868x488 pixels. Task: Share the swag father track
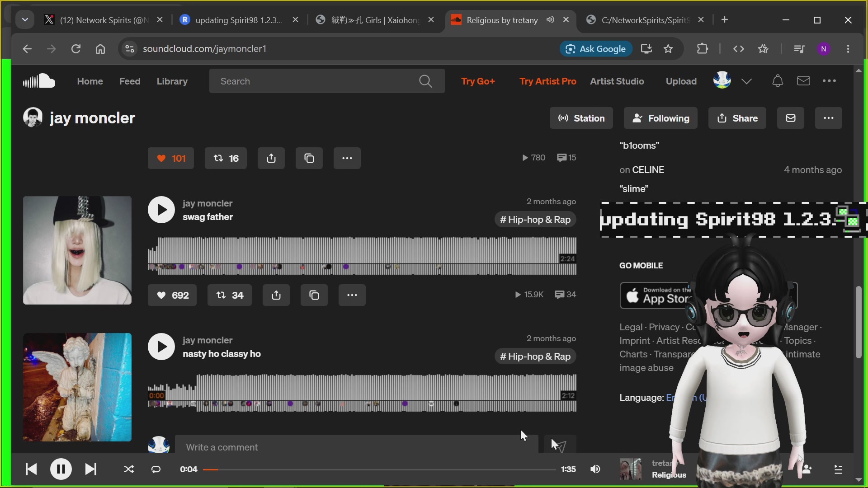pos(276,295)
